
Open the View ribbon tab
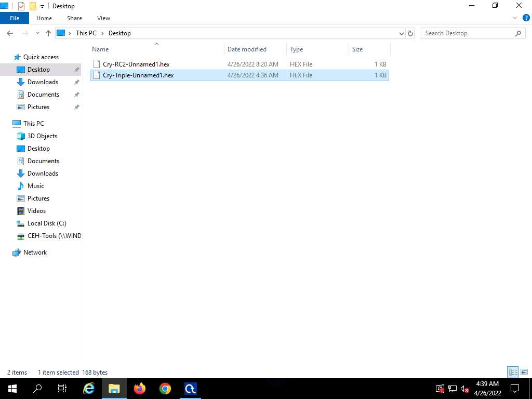pyautogui.click(x=103, y=18)
